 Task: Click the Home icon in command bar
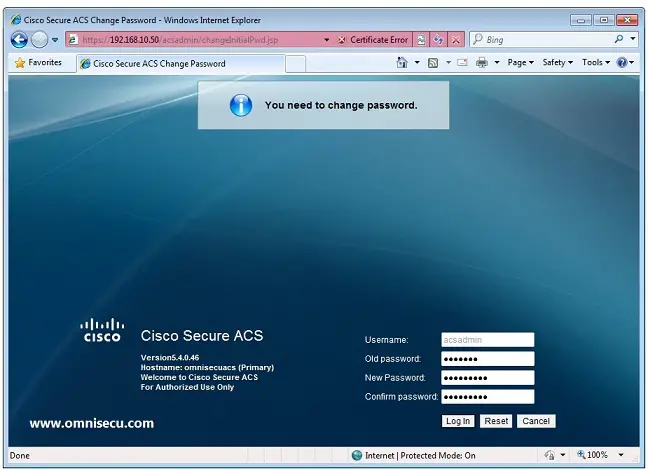pos(402,62)
